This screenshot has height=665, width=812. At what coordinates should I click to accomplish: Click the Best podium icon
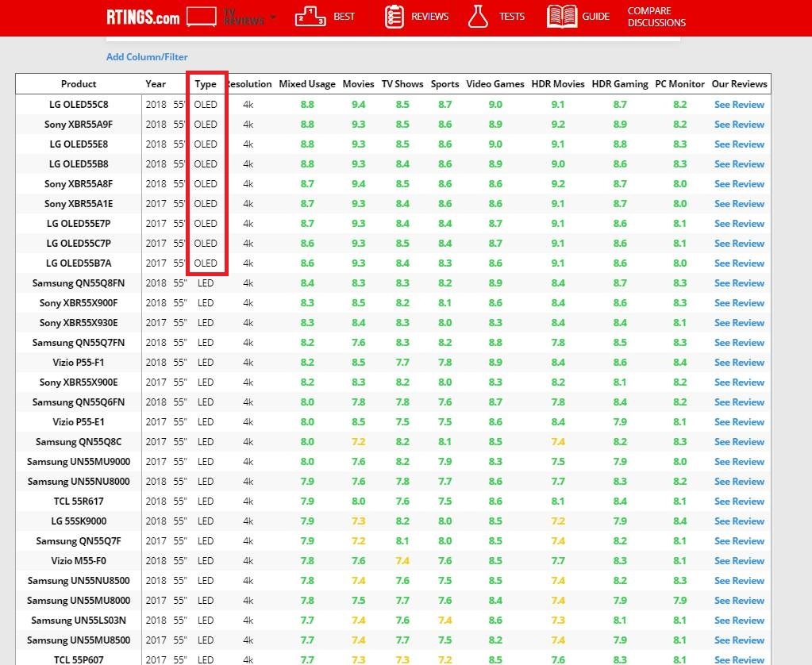(x=310, y=17)
